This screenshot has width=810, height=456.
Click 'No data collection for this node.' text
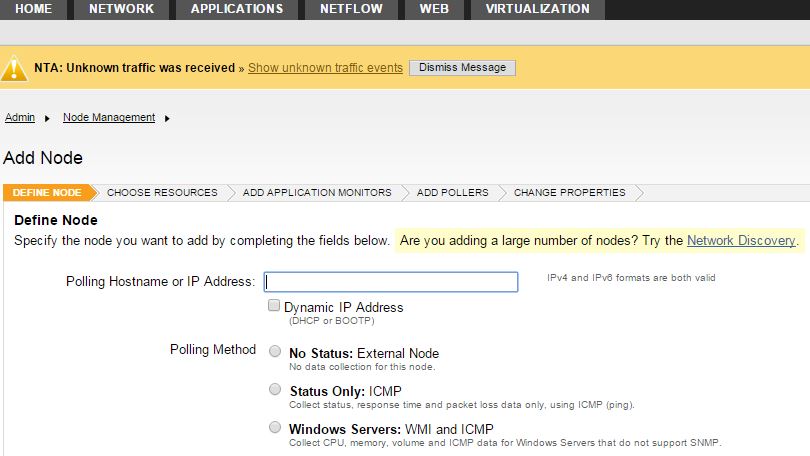362,367
